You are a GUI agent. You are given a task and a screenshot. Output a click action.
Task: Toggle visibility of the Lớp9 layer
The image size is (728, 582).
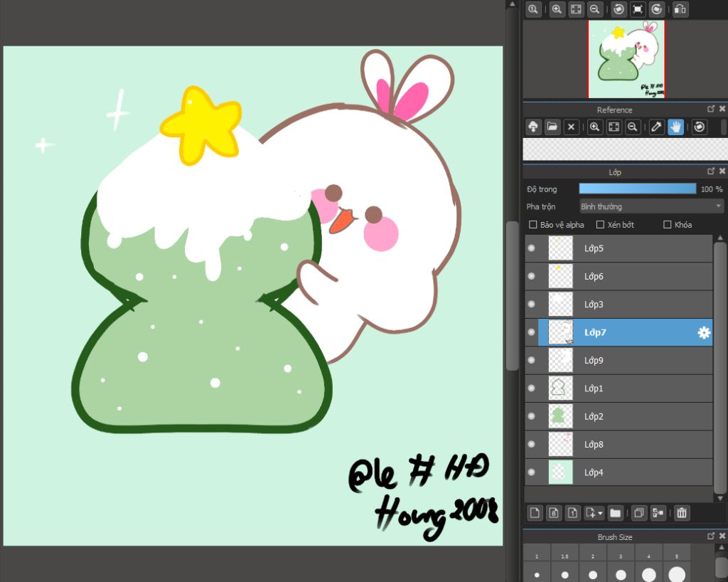(532, 360)
